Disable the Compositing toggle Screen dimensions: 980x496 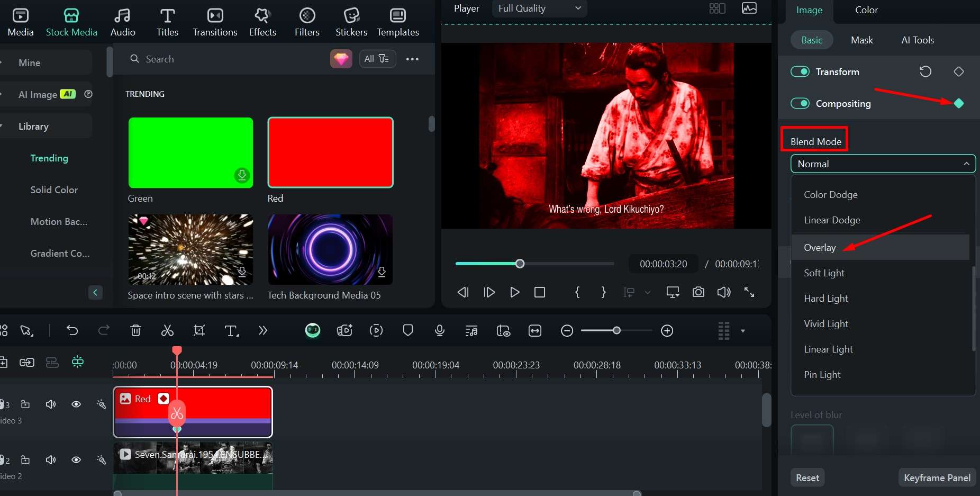(800, 104)
